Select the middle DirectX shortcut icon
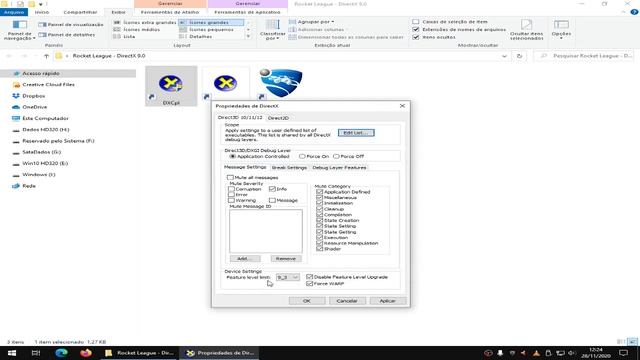The height and width of the screenshot is (360, 640). (225, 84)
